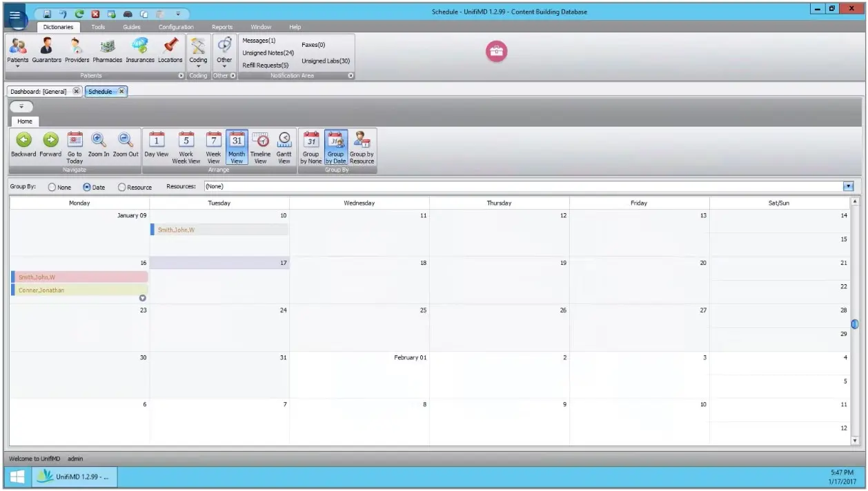Open the Configuration menu
This screenshot has height=491, width=868.
pyautogui.click(x=175, y=26)
